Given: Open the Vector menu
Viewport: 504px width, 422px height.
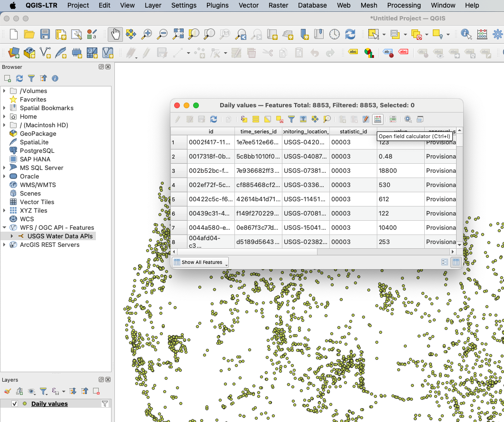Looking at the screenshot, I should [x=249, y=6].
